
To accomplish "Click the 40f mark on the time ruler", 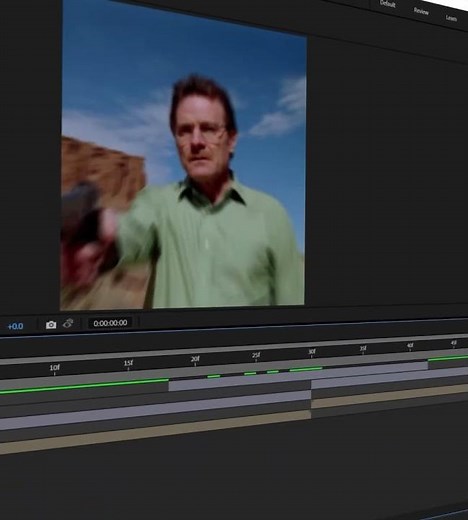I will pos(410,346).
